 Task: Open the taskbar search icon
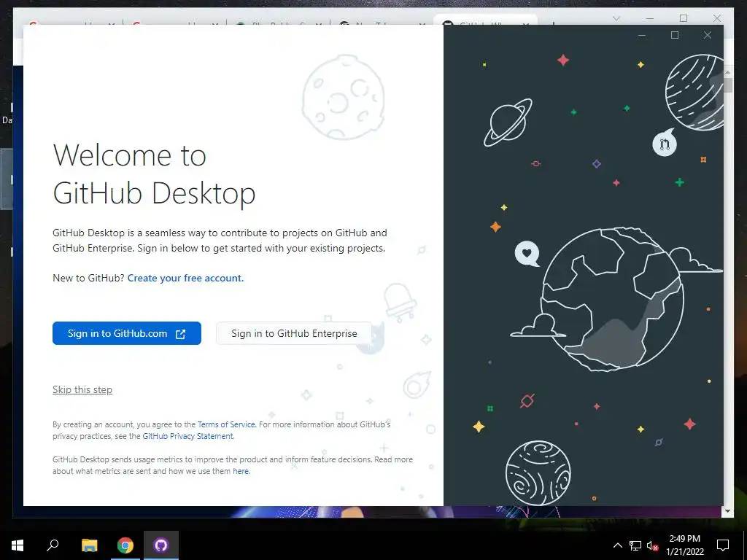(53, 545)
